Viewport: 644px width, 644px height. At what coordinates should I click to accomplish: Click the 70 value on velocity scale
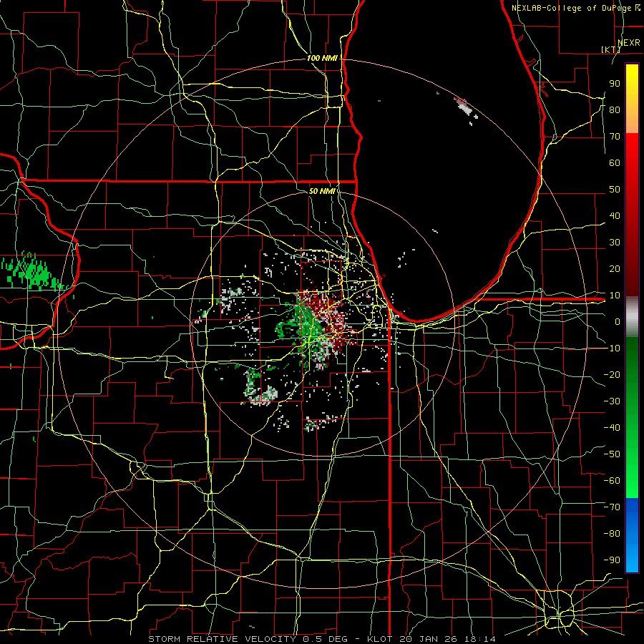[615, 137]
